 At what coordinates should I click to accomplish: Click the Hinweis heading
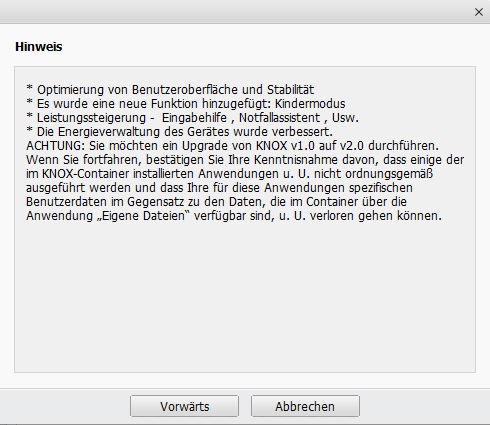coord(39,47)
